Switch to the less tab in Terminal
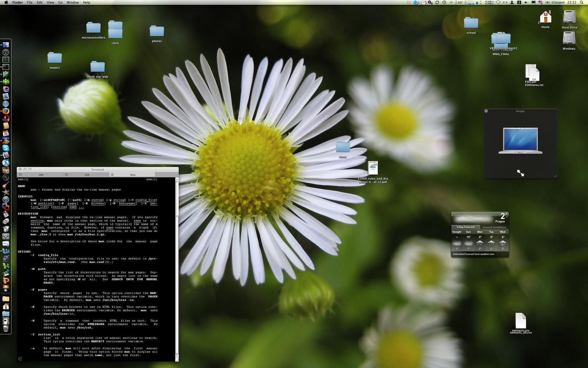This screenshot has height=368, width=588. 133,175
